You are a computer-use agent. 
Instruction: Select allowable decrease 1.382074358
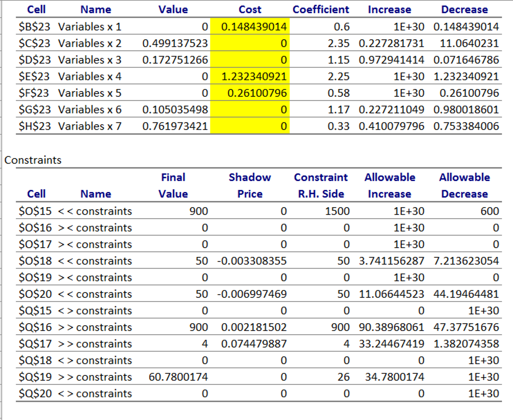click(x=466, y=344)
